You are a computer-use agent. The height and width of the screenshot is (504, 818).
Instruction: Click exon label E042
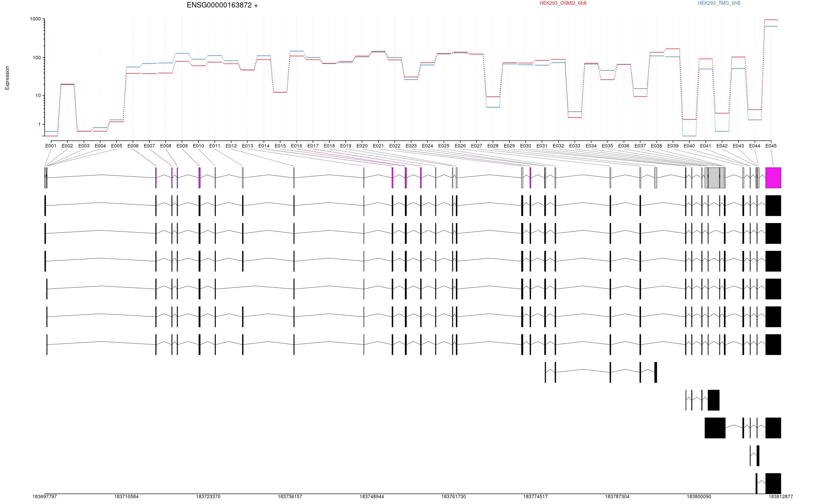722,146
